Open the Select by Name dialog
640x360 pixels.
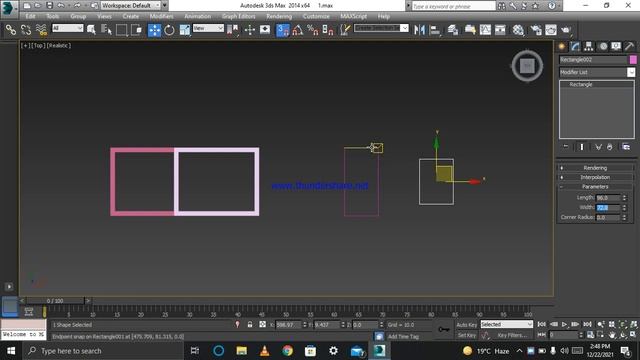click(106, 30)
